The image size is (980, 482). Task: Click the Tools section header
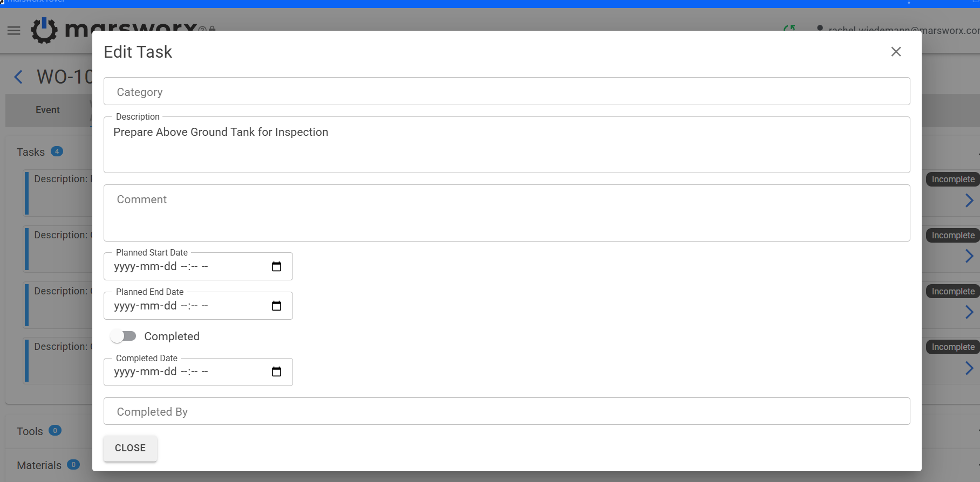[x=30, y=431]
